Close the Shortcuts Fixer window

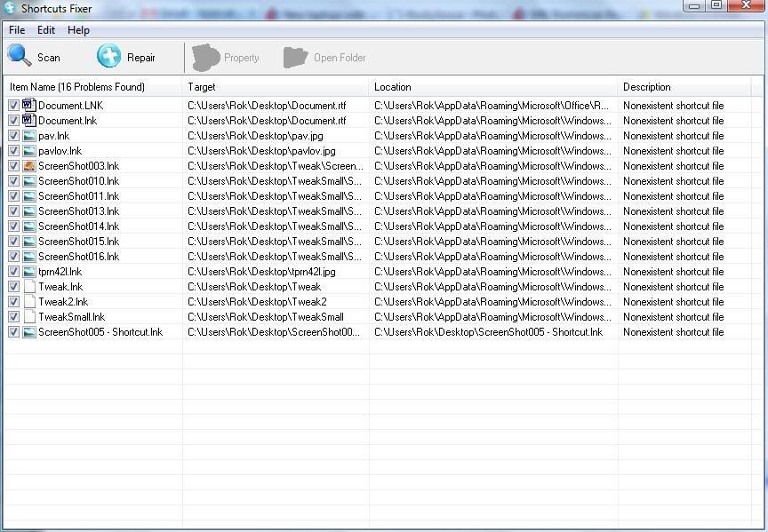(747, 5)
